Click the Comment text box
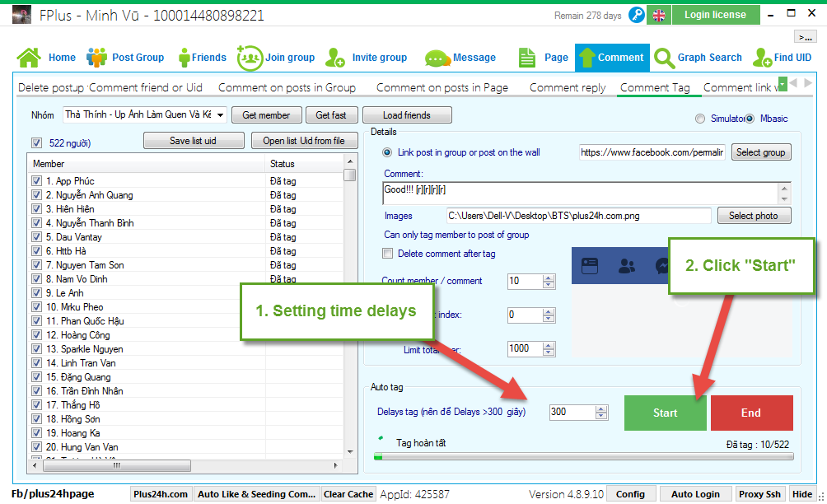 click(x=580, y=193)
